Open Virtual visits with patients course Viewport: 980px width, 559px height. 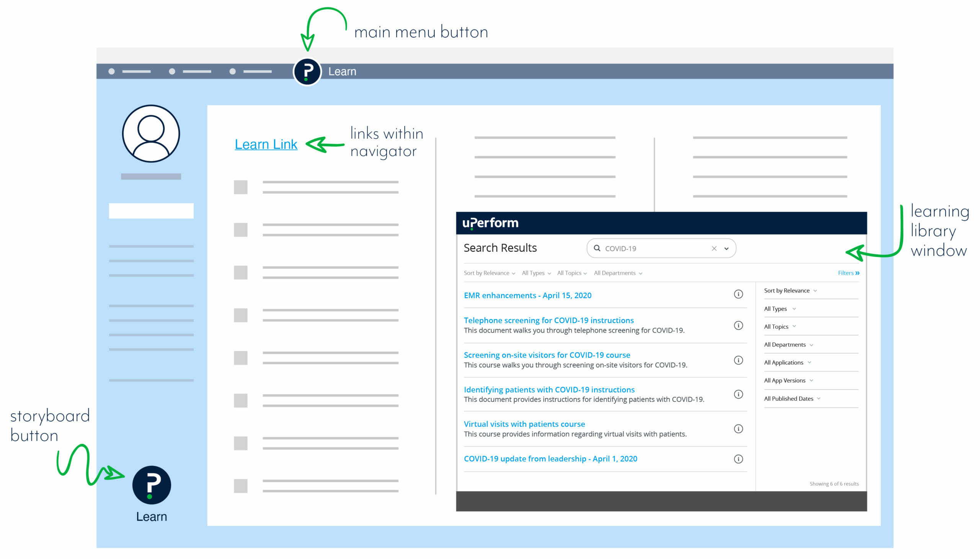pos(524,424)
